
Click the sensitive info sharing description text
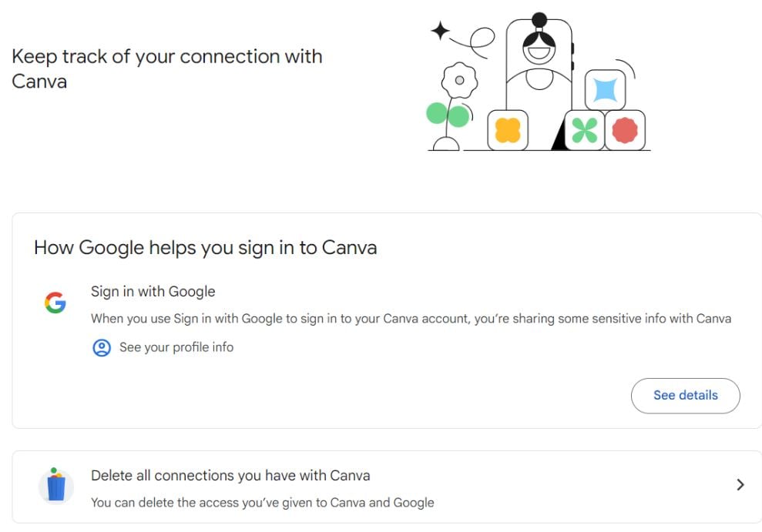[x=411, y=319]
